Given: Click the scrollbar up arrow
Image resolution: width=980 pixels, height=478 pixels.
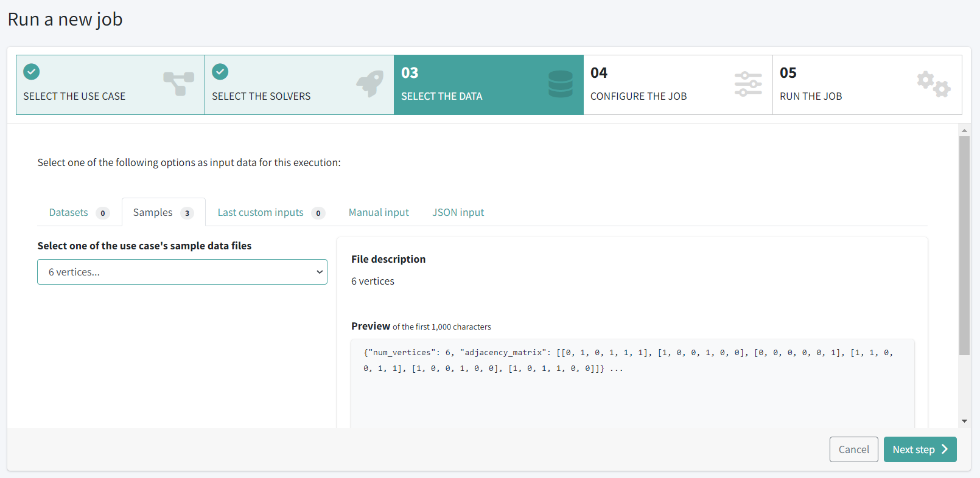Looking at the screenshot, I should 964,130.
